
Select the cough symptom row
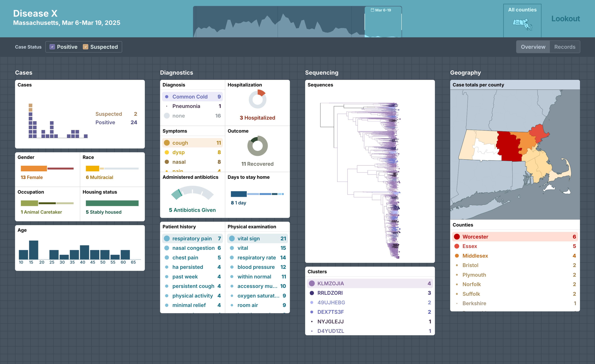192,143
